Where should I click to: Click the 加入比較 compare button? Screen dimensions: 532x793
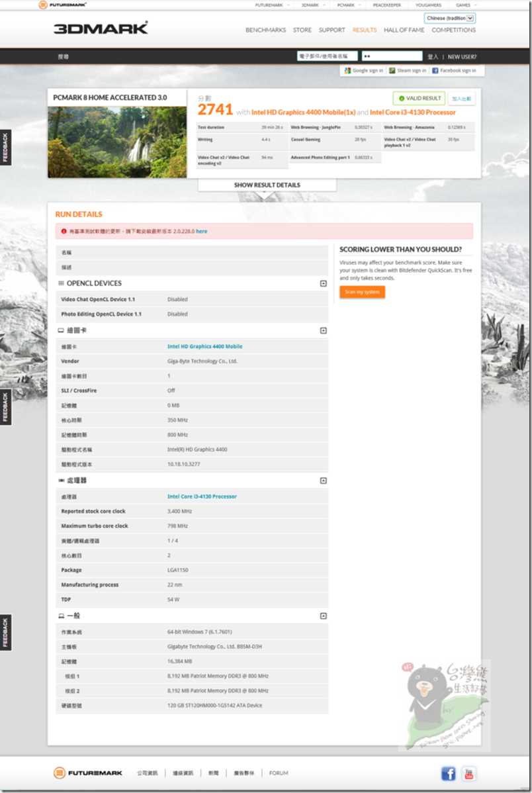point(461,99)
